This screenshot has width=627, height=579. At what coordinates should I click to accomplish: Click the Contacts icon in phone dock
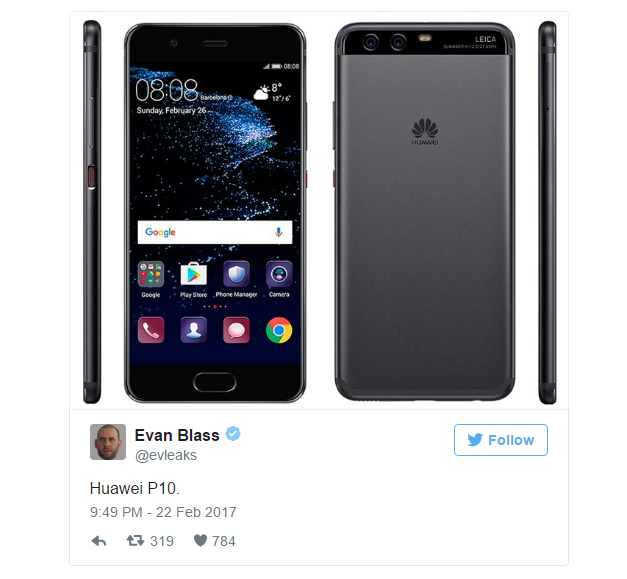point(194,330)
